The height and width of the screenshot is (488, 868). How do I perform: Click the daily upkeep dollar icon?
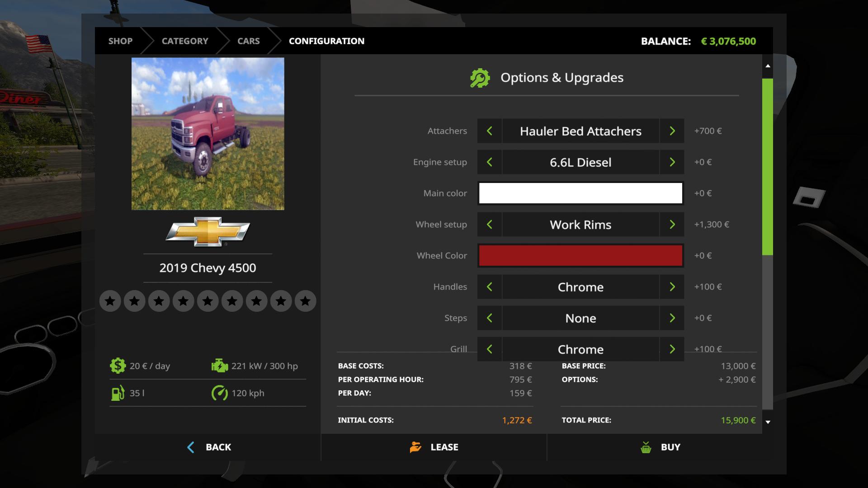click(x=118, y=366)
